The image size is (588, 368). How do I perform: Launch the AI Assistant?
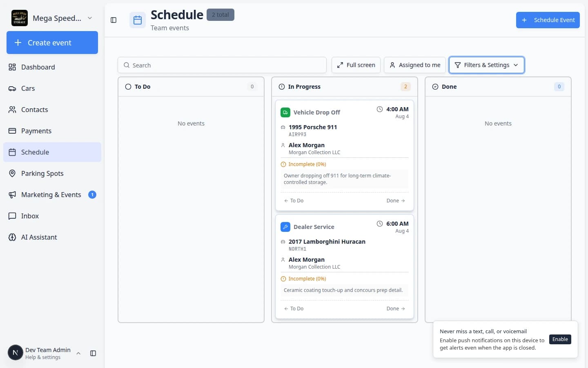(52, 237)
